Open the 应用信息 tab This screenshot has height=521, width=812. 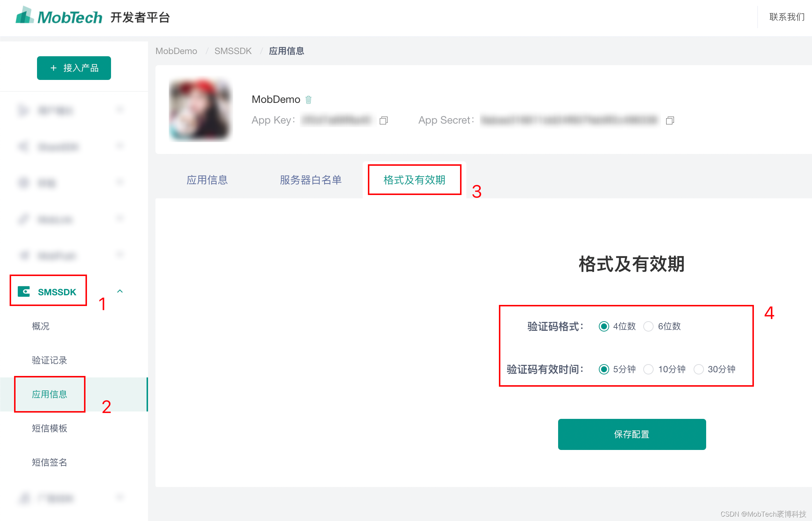(207, 180)
